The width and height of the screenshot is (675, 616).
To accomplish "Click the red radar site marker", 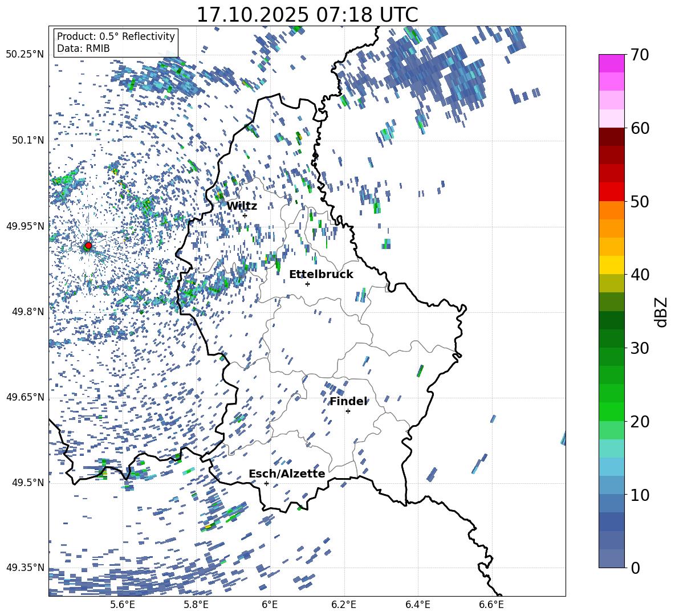I will point(88,246).
